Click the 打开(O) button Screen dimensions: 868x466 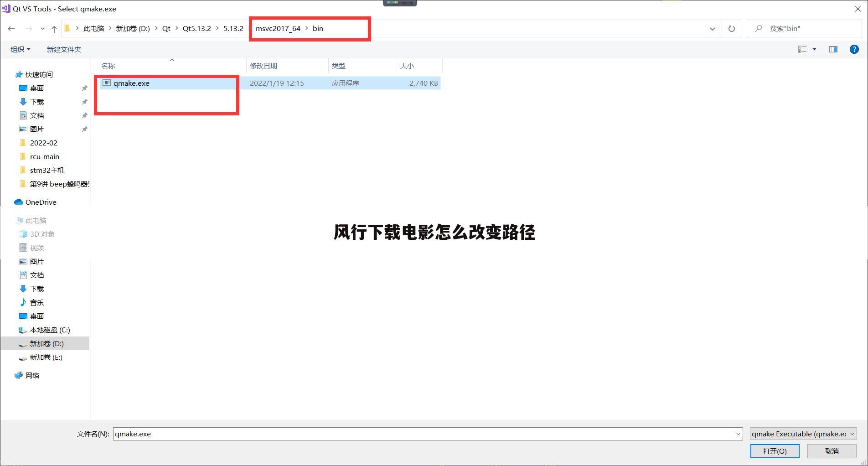[775, 451]
